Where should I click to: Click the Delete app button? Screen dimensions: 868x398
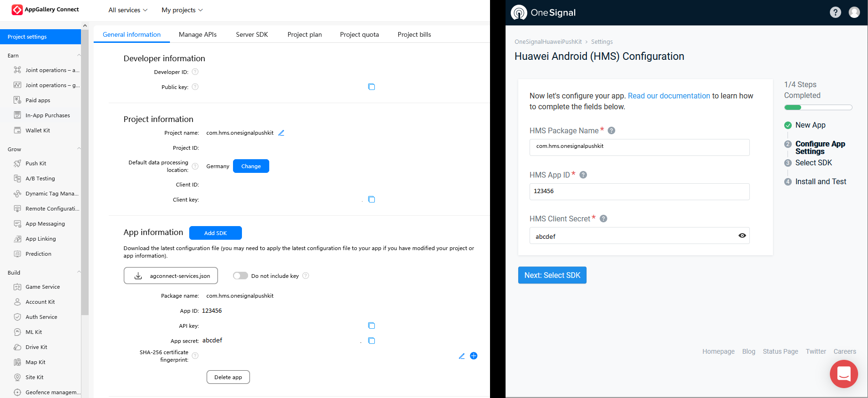pyautogui.click(x=228, y=377)
